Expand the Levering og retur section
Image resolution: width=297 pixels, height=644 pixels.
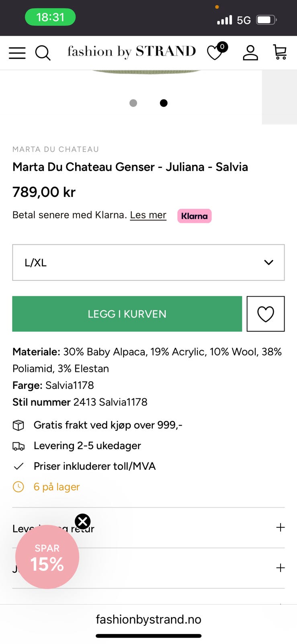281,528
